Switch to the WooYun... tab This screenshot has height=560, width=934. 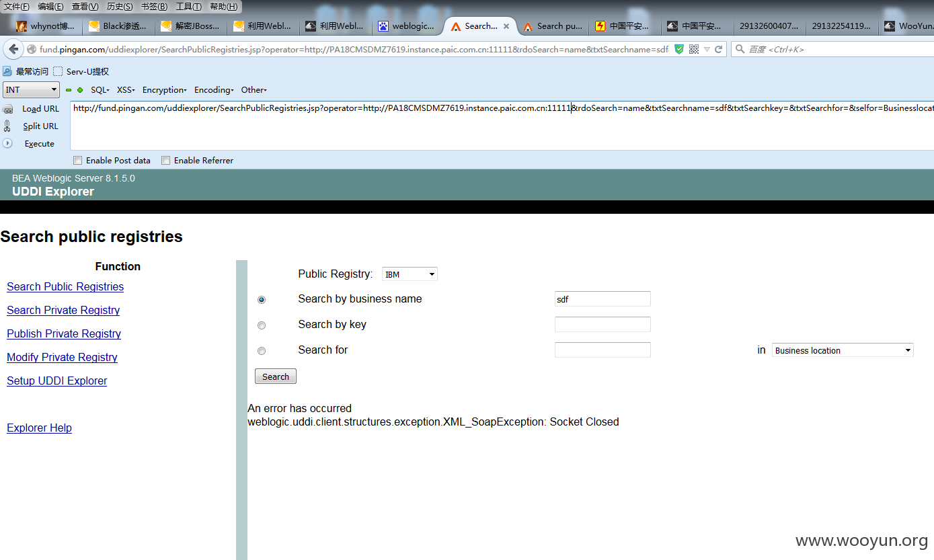coord(908,26)
